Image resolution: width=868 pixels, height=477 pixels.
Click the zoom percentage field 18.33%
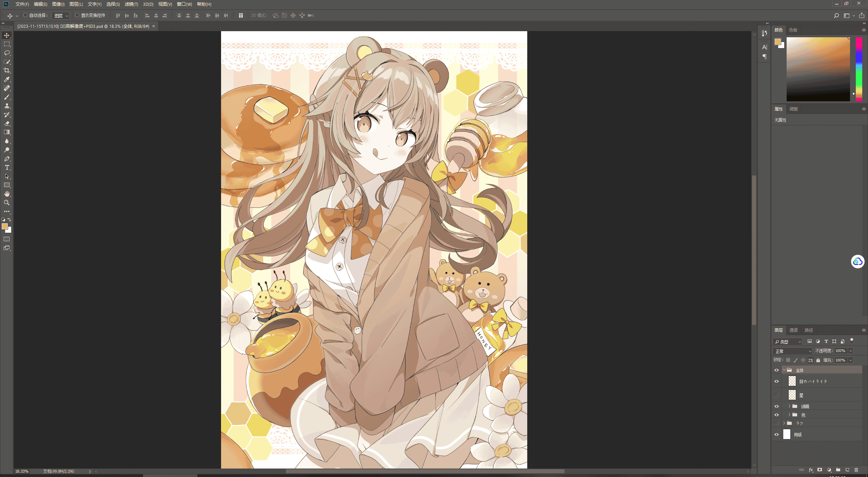22,471
